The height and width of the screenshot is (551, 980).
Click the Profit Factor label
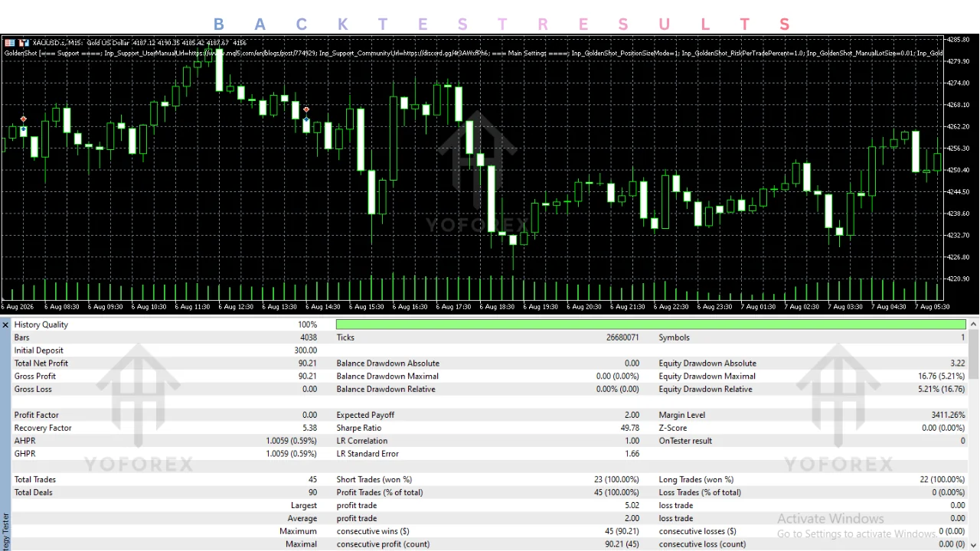37,415
